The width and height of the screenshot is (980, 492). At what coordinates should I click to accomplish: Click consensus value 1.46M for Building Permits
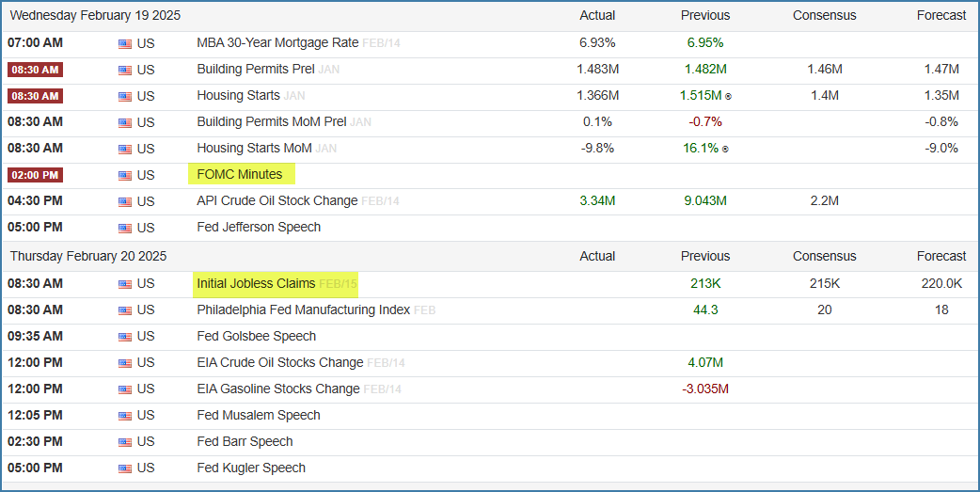coord(825,70)
